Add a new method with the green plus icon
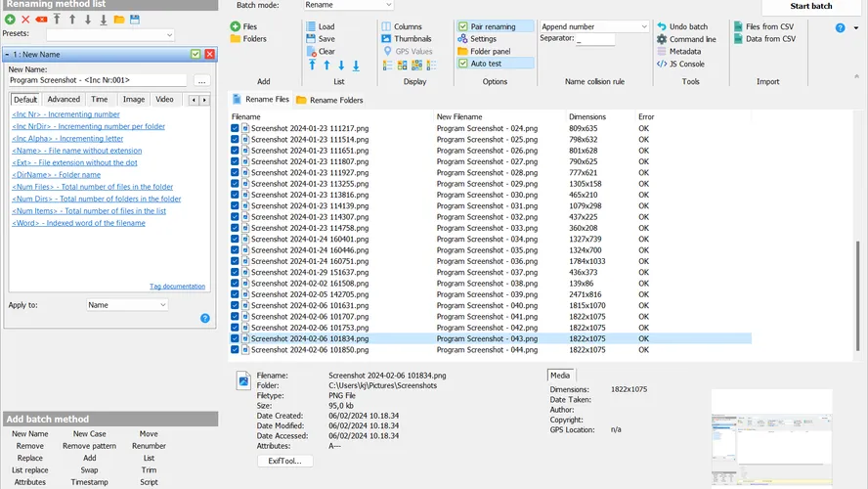Viewport: 868px width, 489px height. [x=10, y=20]
